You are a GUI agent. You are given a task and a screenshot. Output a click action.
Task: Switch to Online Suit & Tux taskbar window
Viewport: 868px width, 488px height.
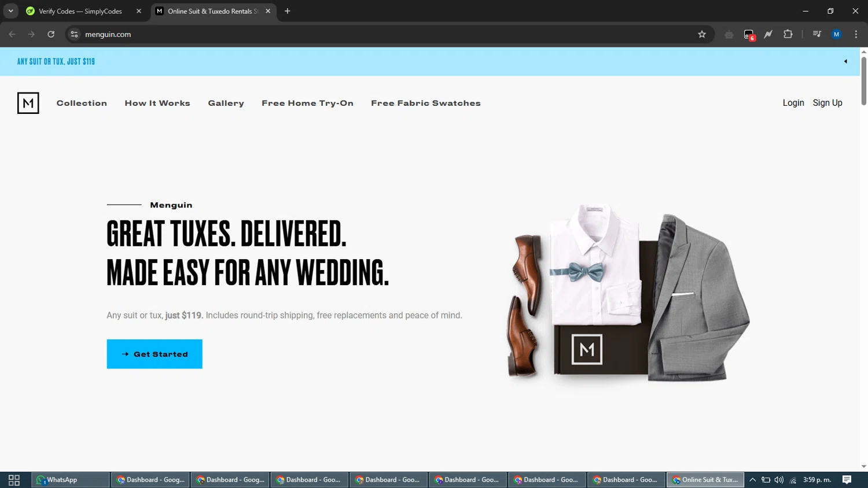pyautogui.click(x=705, y=480)
